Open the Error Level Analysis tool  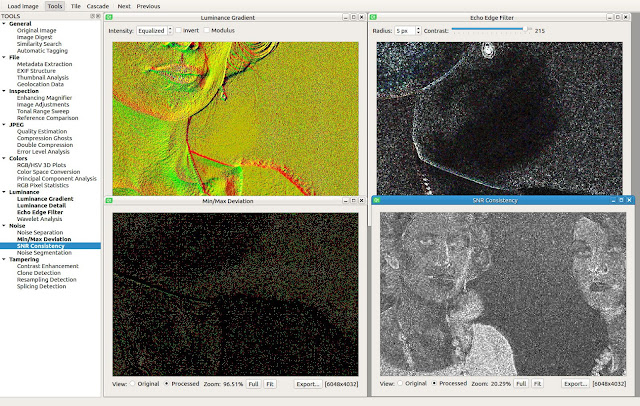coord(43,151)
